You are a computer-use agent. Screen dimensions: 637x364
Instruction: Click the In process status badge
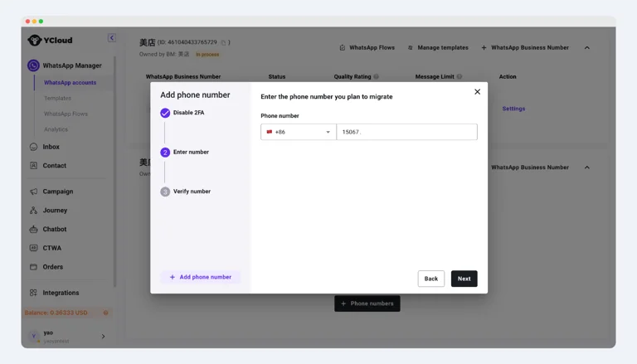(x=207, y=55)
